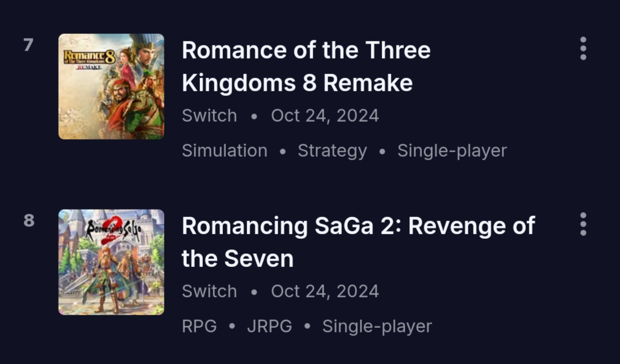
Task: Select the JRPG genre tag
Action: 269,327
